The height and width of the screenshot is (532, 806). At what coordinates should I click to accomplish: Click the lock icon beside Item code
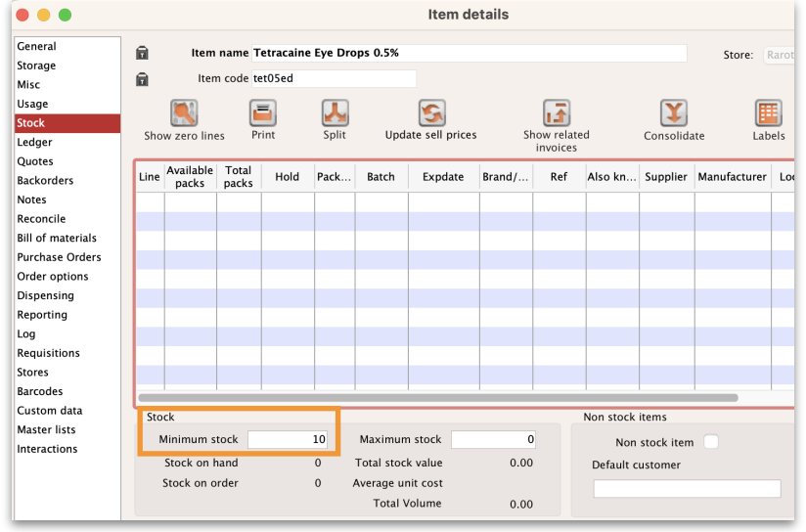[142, 79]
